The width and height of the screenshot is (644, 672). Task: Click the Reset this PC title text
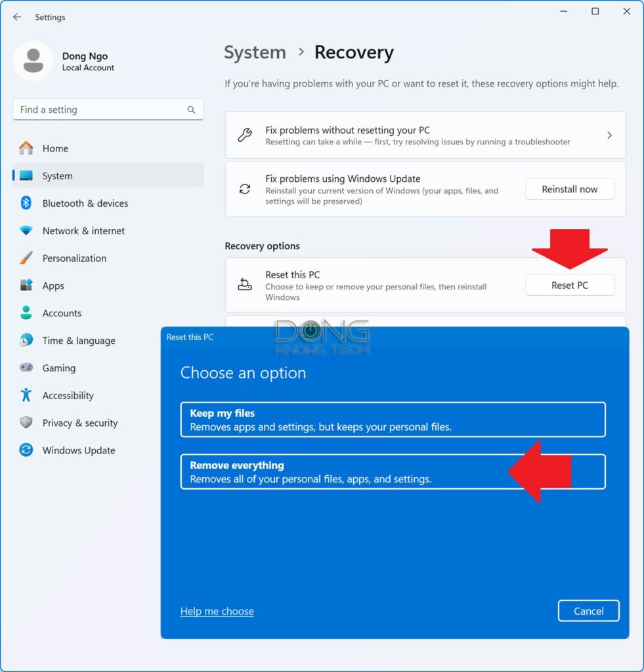point(292,275)
